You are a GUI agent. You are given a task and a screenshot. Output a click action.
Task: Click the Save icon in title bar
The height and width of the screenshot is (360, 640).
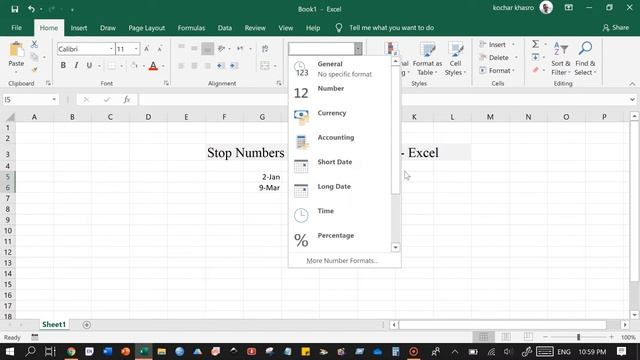click(x=15, y=9)
